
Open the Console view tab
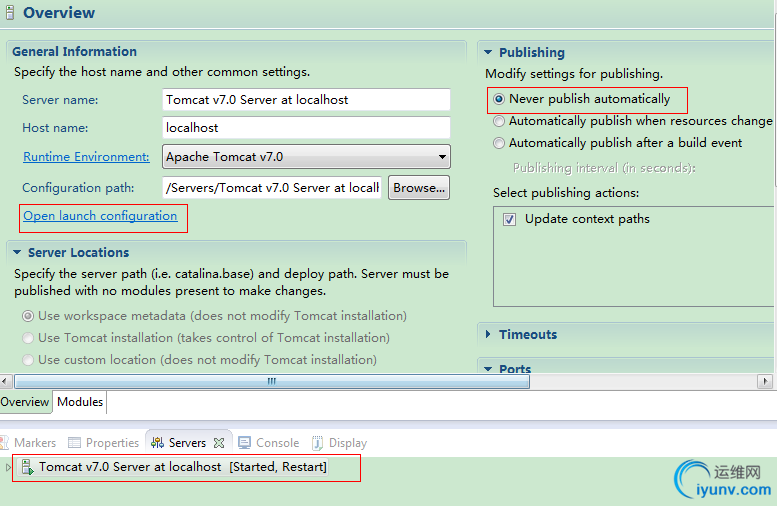tap(269, 443)
